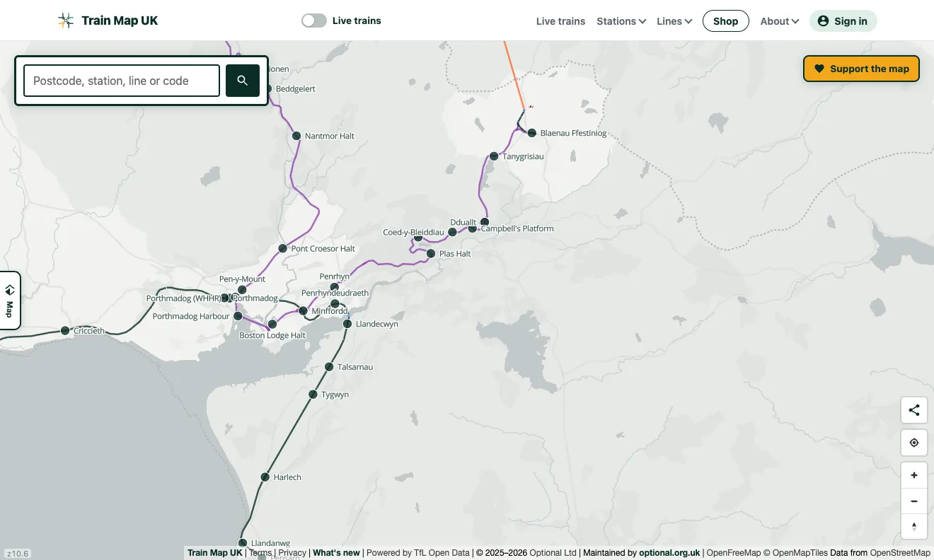The image size is (934, 560).
Task: Click the Tanygrisiau station dot
Action: 494,156
